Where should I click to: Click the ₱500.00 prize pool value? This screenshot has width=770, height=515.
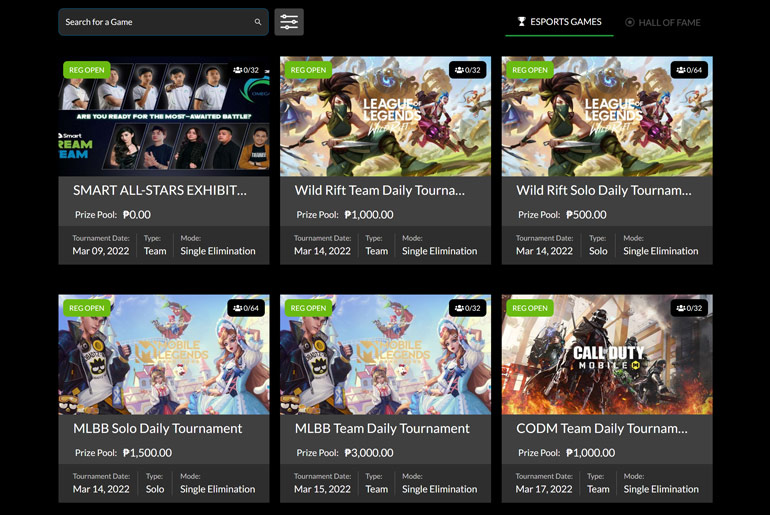point(586,215)
